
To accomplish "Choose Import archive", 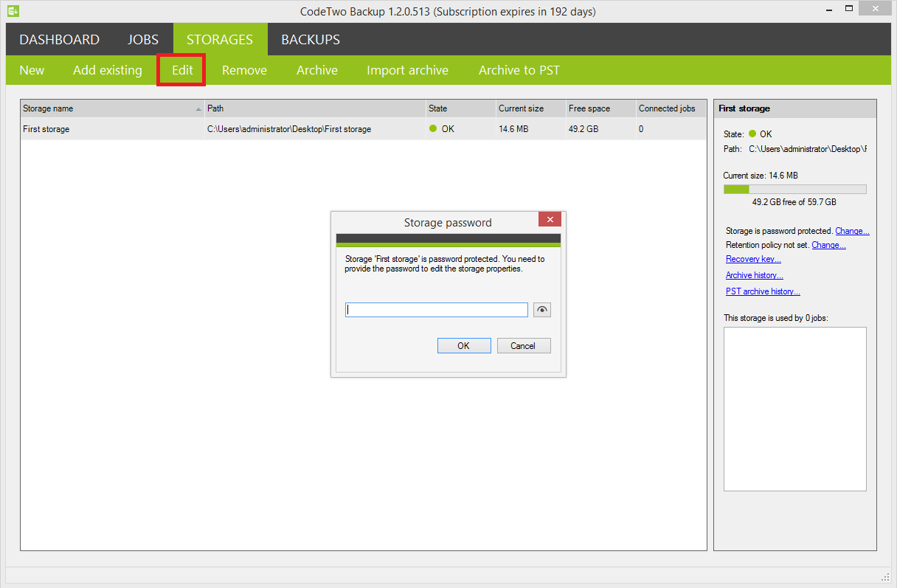I will tap(407, 70).
